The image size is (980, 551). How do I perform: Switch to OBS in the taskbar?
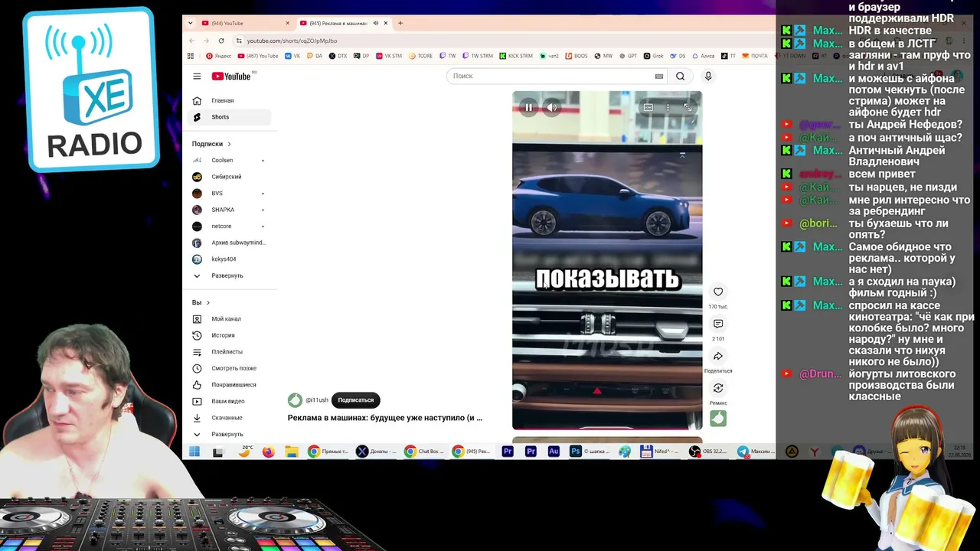point(708,452)
